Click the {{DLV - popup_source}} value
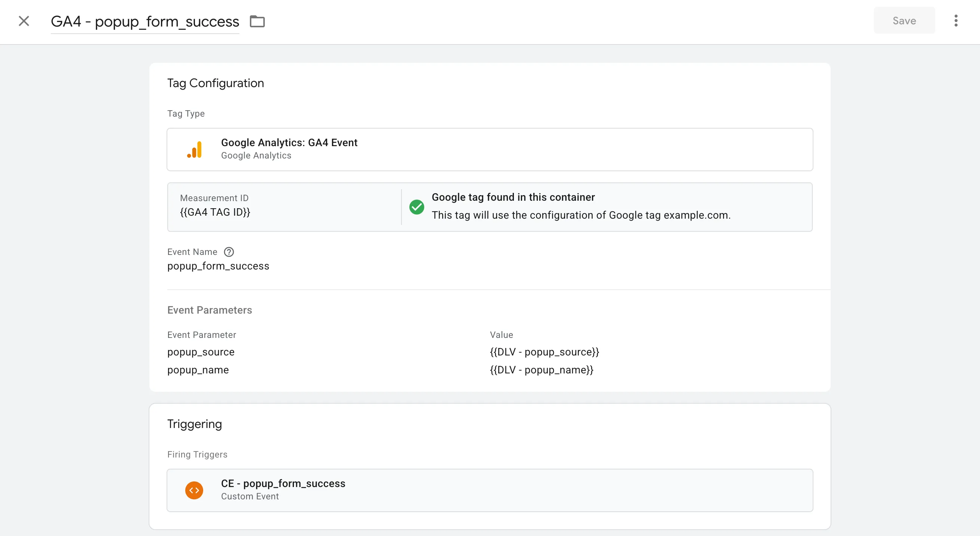This screenshot has height=536, width=980. (x=545, y=352)
